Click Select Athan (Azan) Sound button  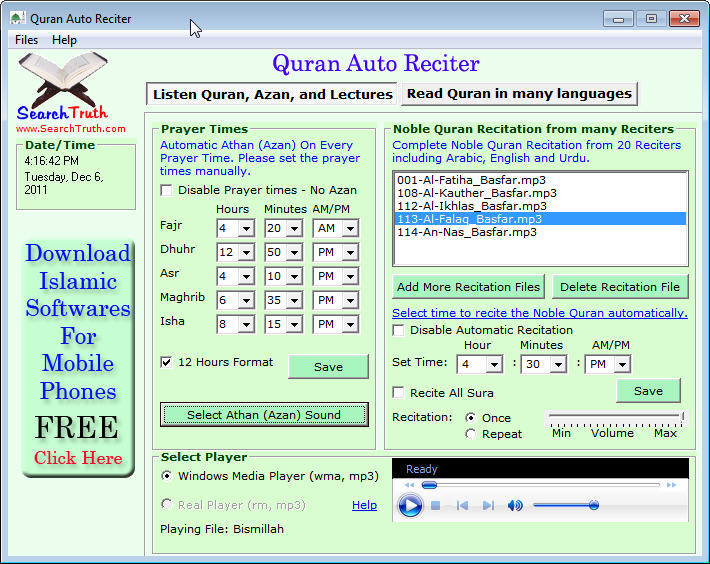tap(264, 415)
